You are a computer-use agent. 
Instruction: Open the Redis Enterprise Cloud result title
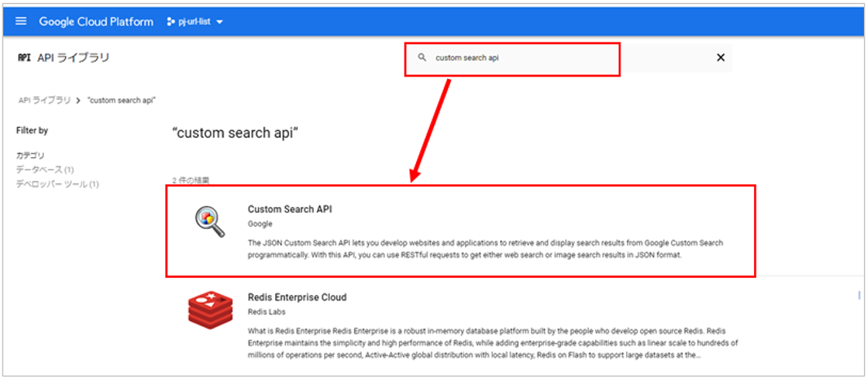[x=296, y=297]
